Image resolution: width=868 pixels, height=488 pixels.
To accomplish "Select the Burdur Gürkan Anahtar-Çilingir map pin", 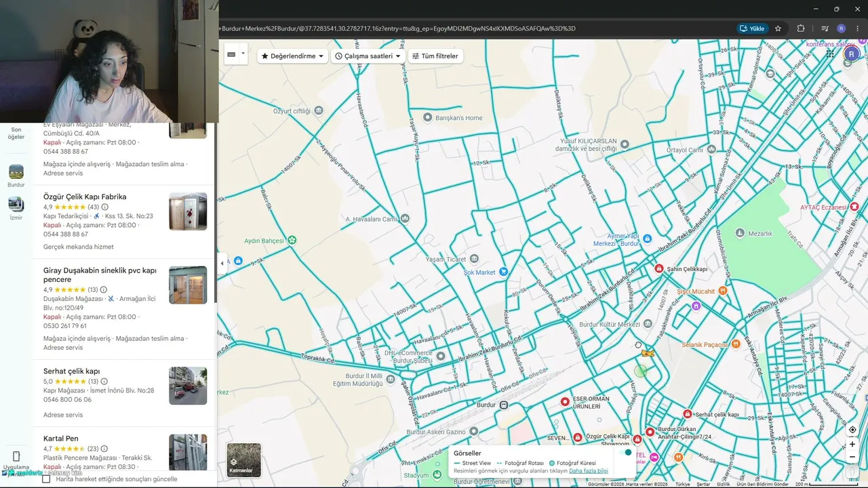I will tap(650, 432).
